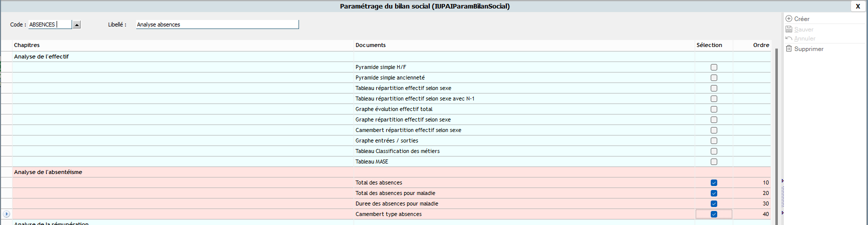Uncheck Duree des absences pour maladie
Image resolution: width=868 pixels, height=225 pixels.
(x=714, y=203)
